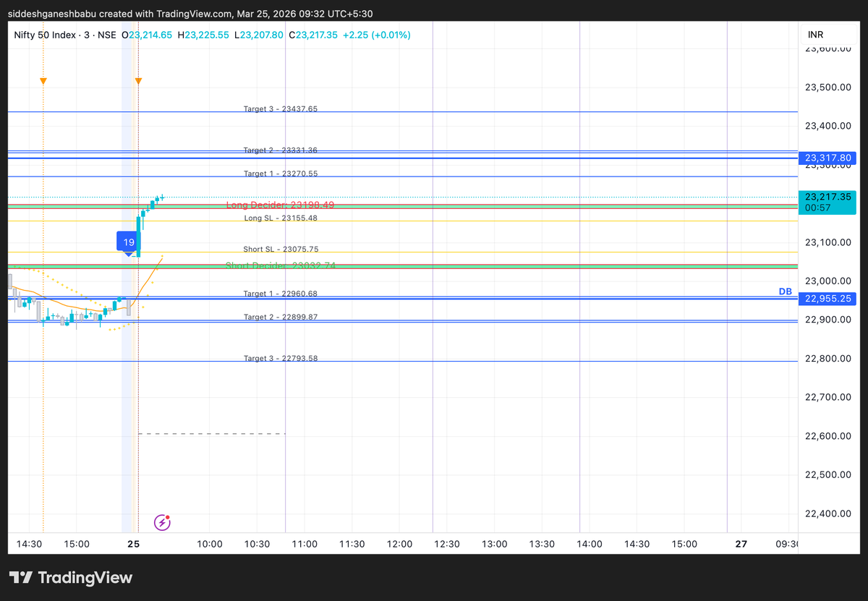Click the 11:00 time axis label
Image resolution: width=868 pixels, height=601 pixels.
(305, 544)
